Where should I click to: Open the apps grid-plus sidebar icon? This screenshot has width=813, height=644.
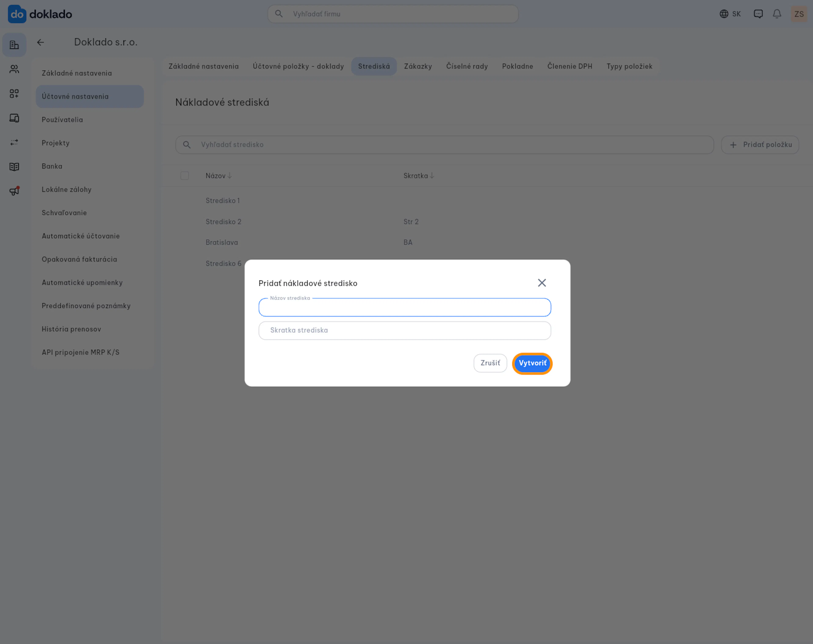click(x=14, y=94)
